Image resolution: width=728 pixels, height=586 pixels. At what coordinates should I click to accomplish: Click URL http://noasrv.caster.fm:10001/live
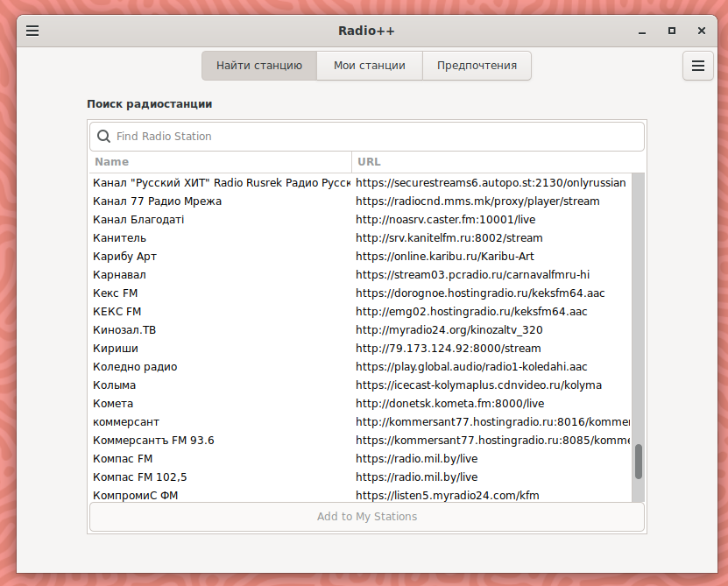[x=445, y=220]
